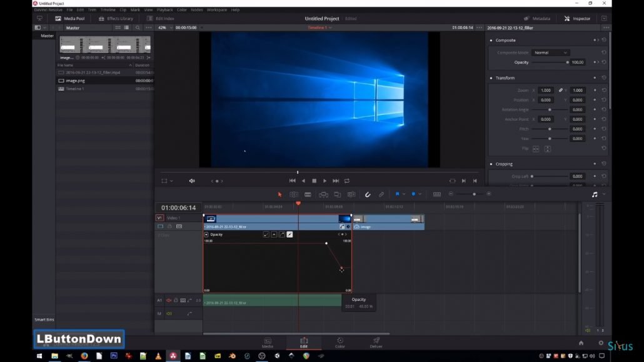Screen dimensions: 644x362
Task: Open the Composite Mode Normal dropdown
Action: click(550, 53)
